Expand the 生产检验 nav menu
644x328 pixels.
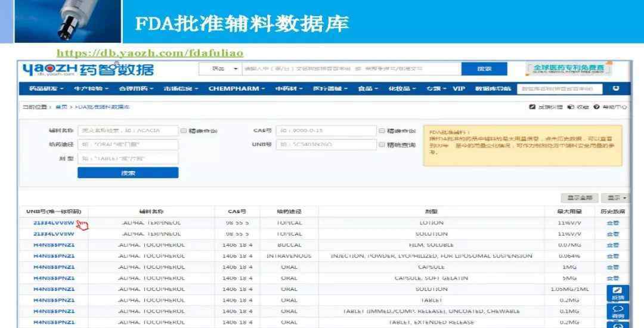(91, 88)
